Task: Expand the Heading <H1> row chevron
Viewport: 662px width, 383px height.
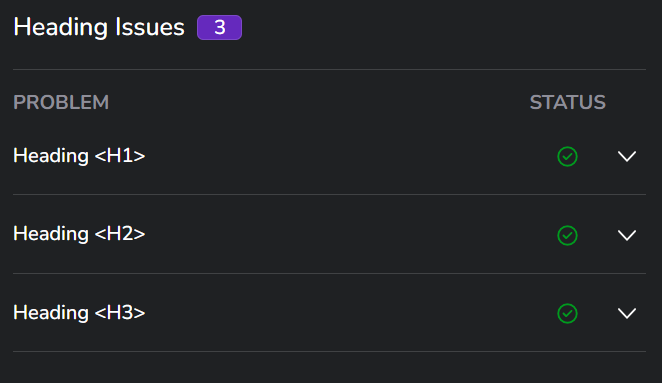Action: pyautogui.click(x=627, y=157)
